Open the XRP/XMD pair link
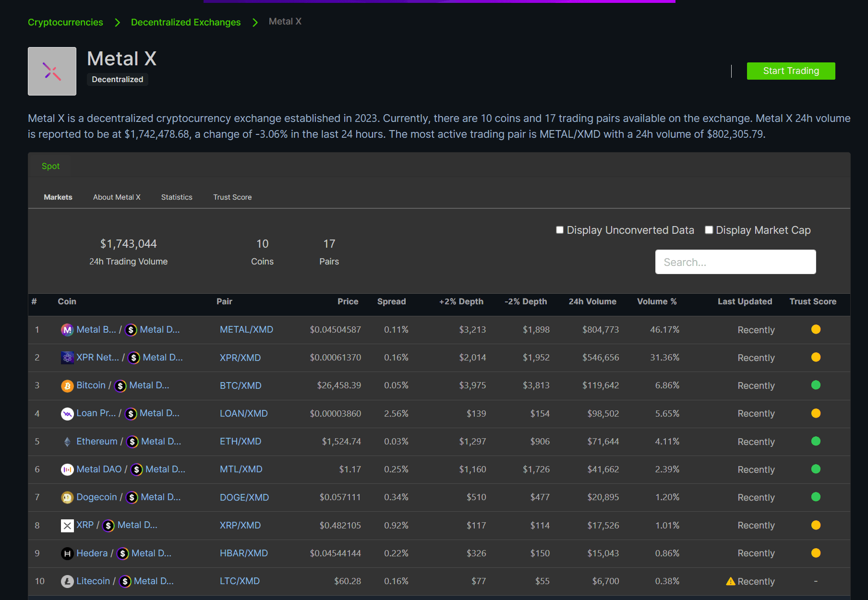The width and height of the screenshot is (868, 600). (x=240, y=526)
